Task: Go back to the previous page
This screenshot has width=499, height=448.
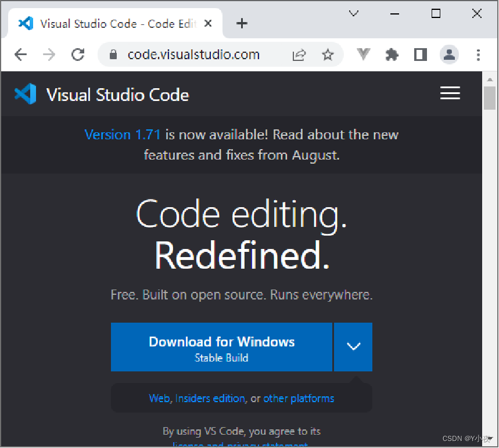Action: point(21,55)
